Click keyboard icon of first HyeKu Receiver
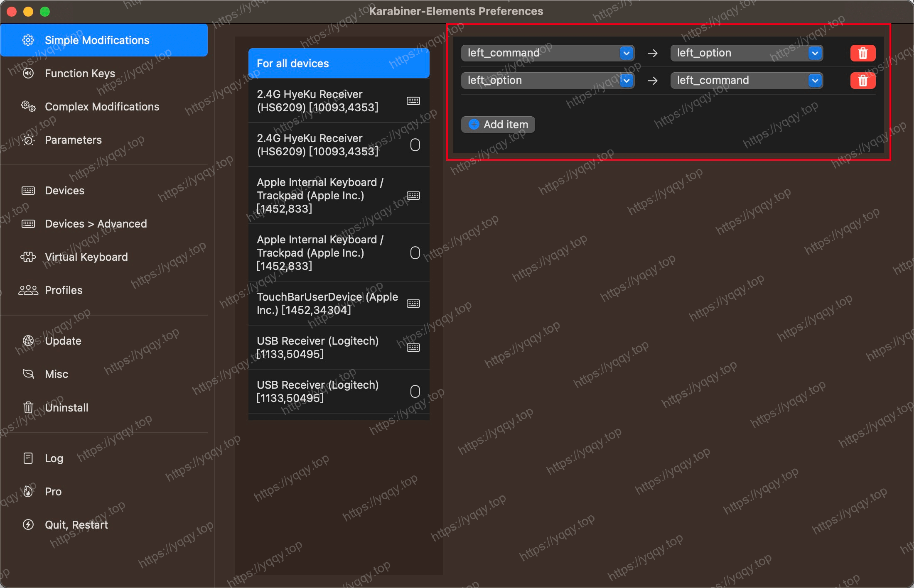Screen dimensions: 914x588 tap(413, 101)
